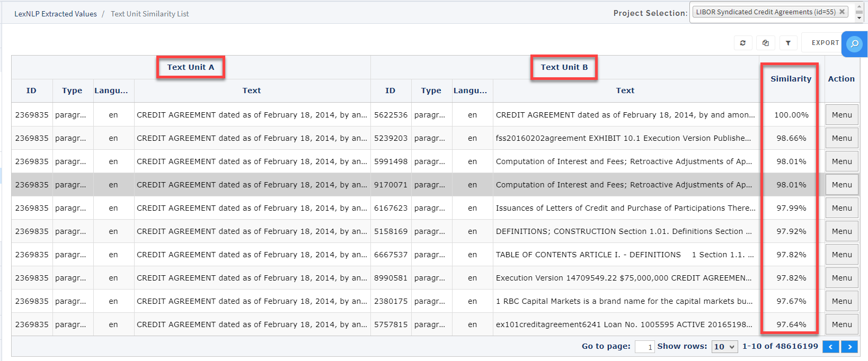Open Menu for row with ID 5991498
Image resolution: width=868 pixels, height=361 pixels.
[x=842, y=161]
